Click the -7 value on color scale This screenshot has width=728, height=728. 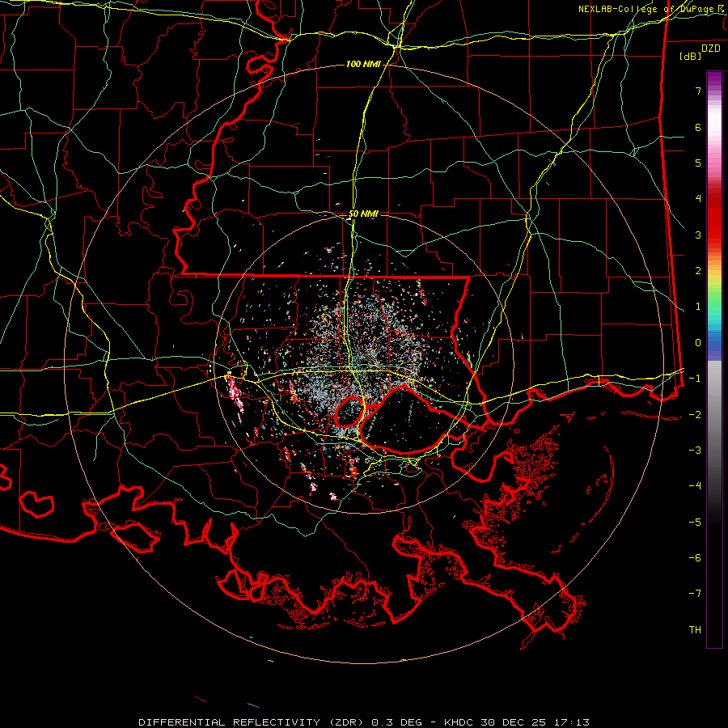pyautogui.click(x=695, y=594)
